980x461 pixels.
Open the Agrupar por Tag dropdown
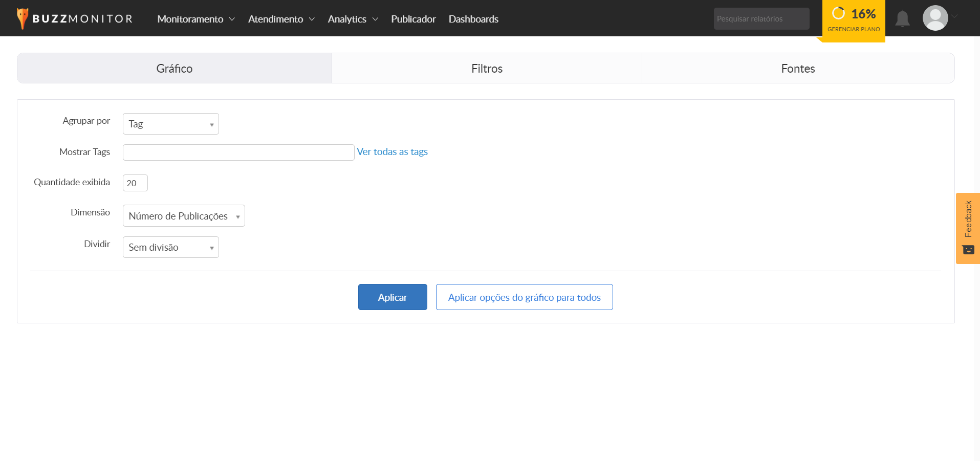[170, 124]
